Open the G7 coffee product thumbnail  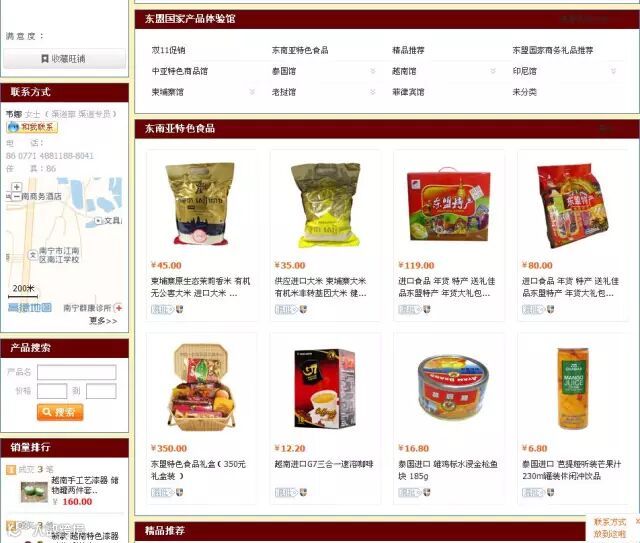pyautogui.click(x=324, y=388)
